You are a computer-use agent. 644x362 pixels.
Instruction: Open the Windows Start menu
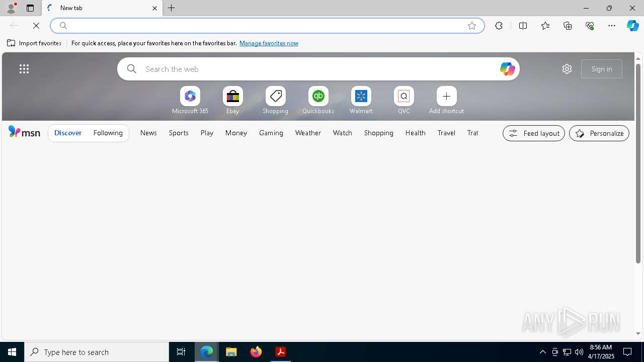(12, 352)
